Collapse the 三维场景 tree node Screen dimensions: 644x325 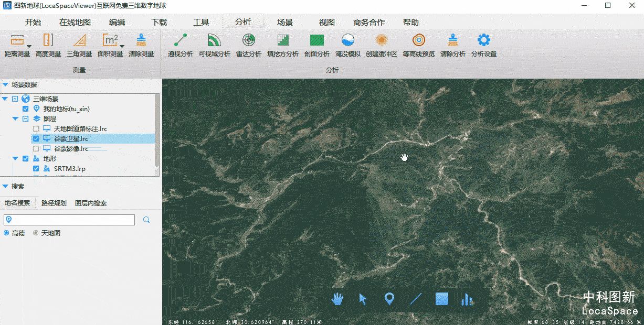(5, 99)
